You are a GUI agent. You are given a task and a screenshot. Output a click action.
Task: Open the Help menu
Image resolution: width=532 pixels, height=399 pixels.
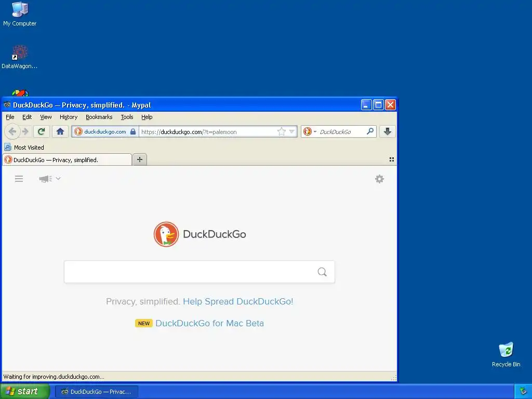147,117
